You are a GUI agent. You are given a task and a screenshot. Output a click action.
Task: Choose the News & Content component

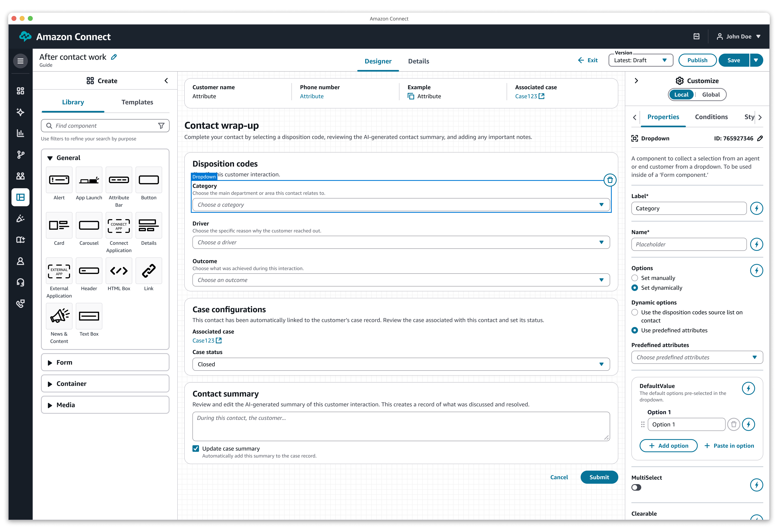click(59, 316)
